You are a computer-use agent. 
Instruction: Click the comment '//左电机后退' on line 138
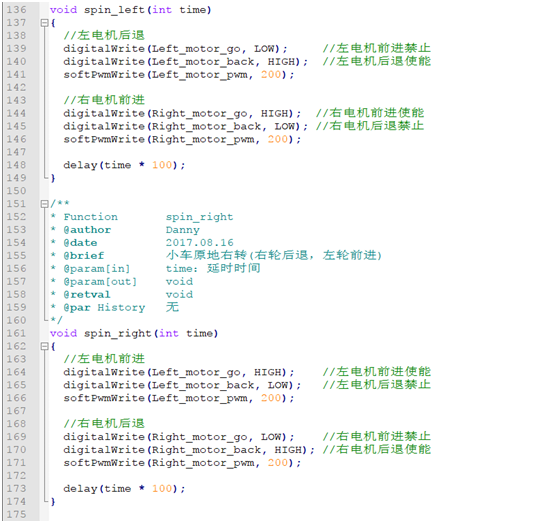tap(104, 36)
